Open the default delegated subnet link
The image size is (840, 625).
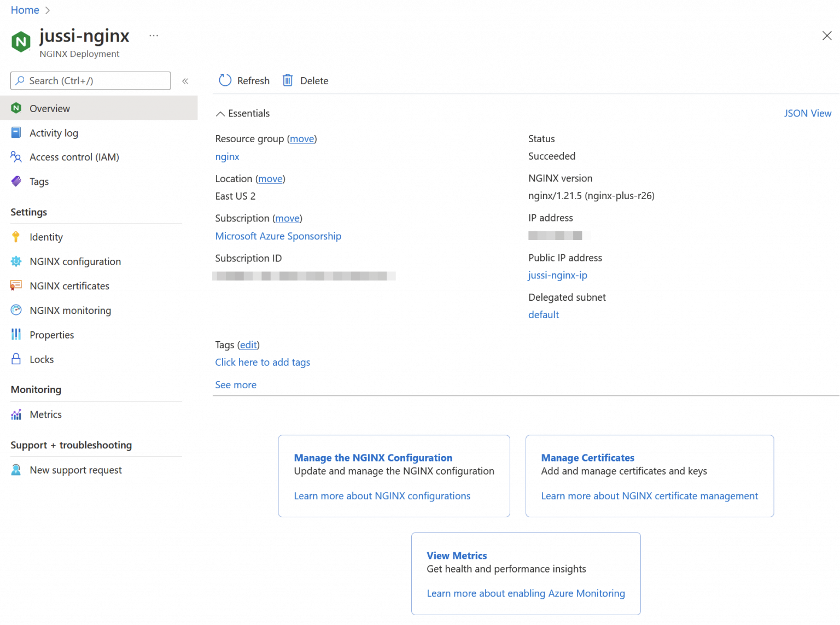click(x=544, y=314)
